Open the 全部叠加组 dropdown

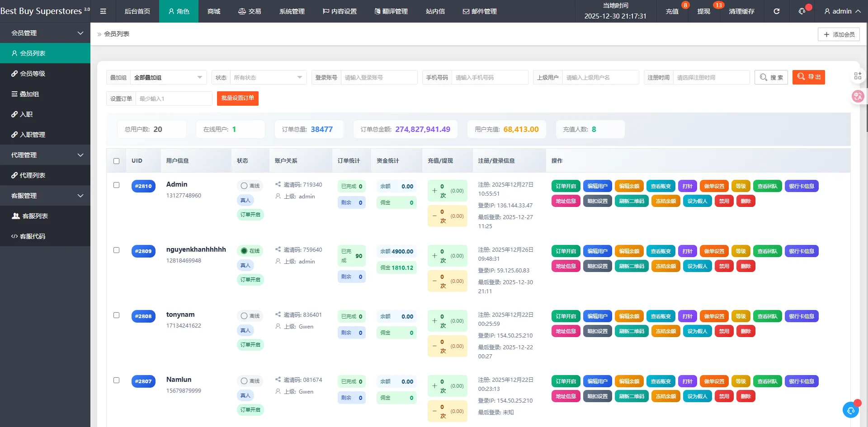(x=168, y=77)
